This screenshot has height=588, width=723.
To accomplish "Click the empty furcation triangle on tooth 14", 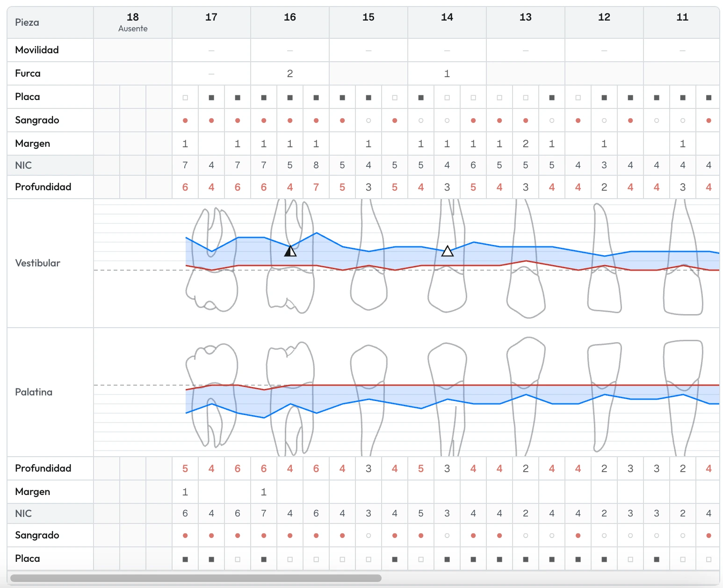I will click(448, 251).
